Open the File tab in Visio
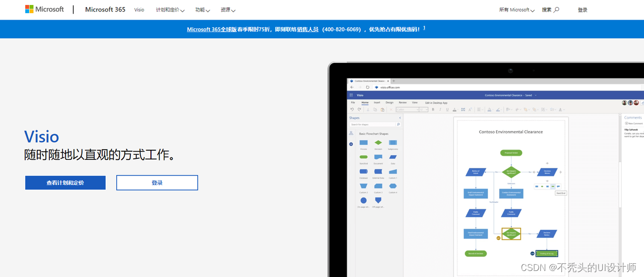The width and height of the screenshot is (644, 277). [x=353, y=103]
